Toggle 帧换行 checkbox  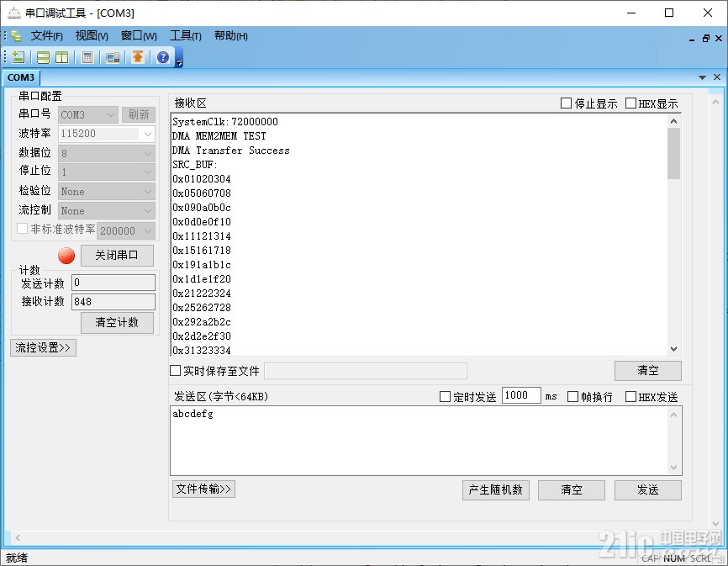573,396
